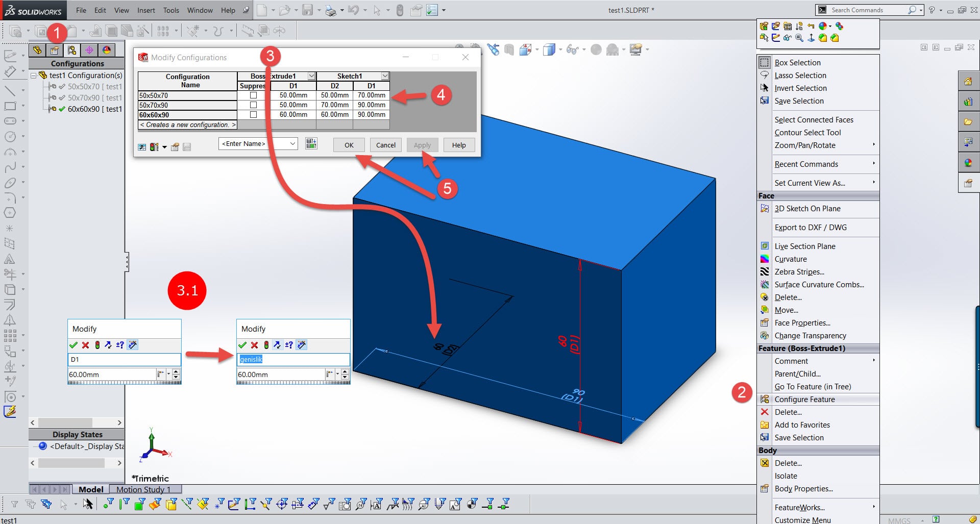This screenshot has height=524, width=980.
Task: Expand the Sketch1 column dropdown arrow
Action: pos(385,76)
